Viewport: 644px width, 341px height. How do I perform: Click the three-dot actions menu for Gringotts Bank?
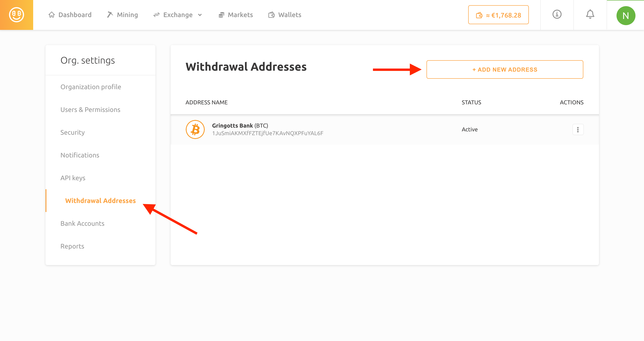(x=578, y=129)
